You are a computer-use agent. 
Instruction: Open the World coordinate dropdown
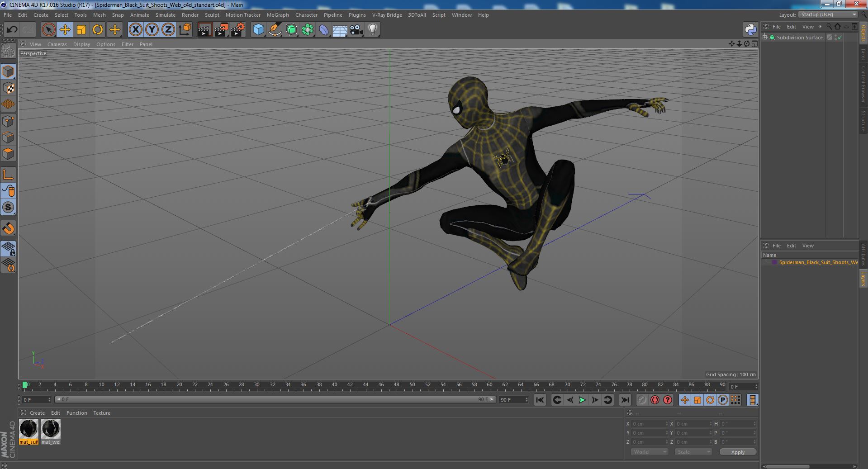point(650,452)
